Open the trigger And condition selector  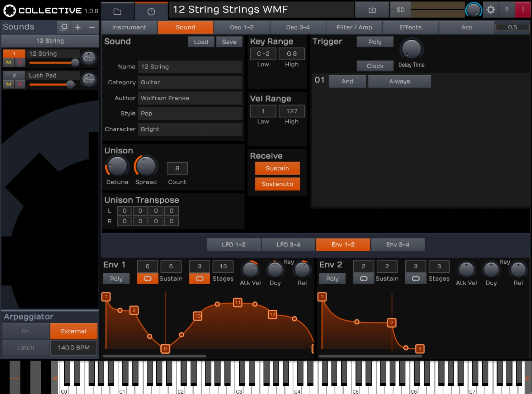347,81
